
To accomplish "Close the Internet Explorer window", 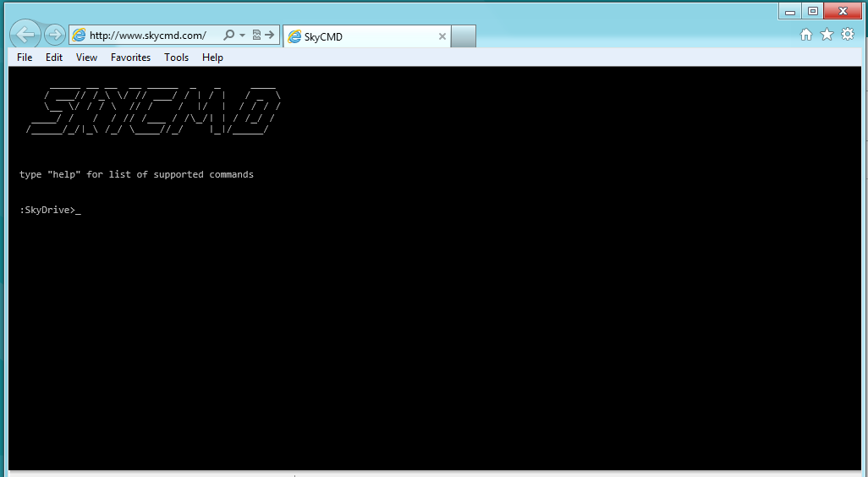I will (843, 12).
